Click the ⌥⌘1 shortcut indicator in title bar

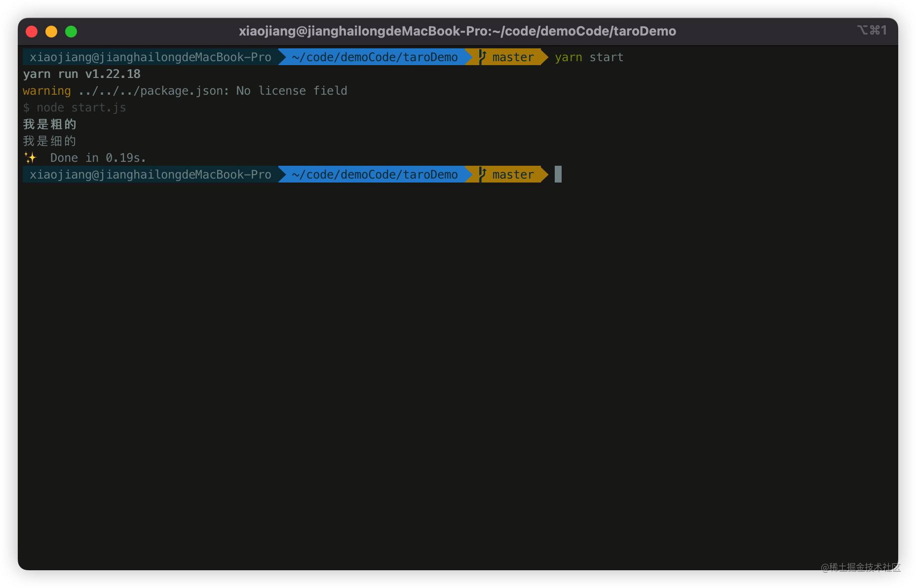click(x=872, y=30)
